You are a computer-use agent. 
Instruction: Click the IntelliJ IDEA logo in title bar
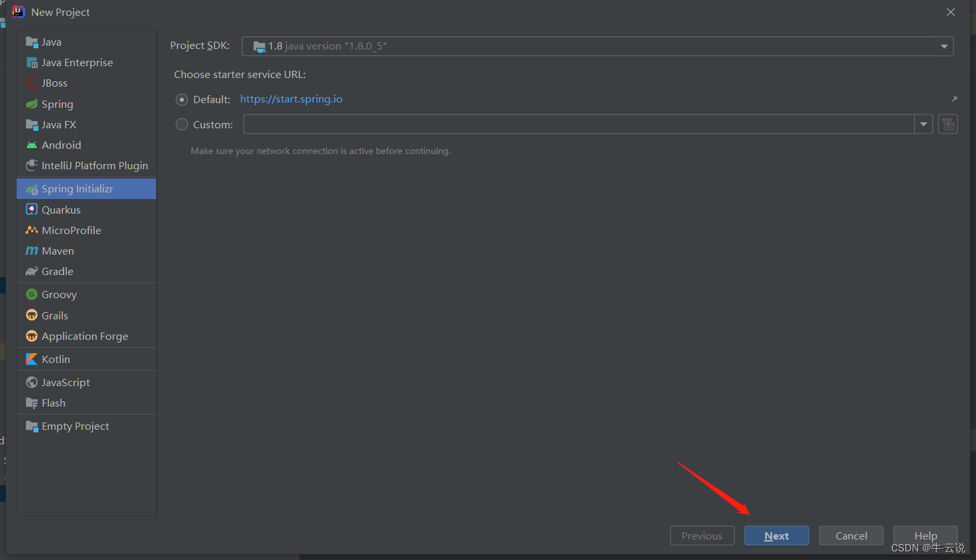(19, 12)
